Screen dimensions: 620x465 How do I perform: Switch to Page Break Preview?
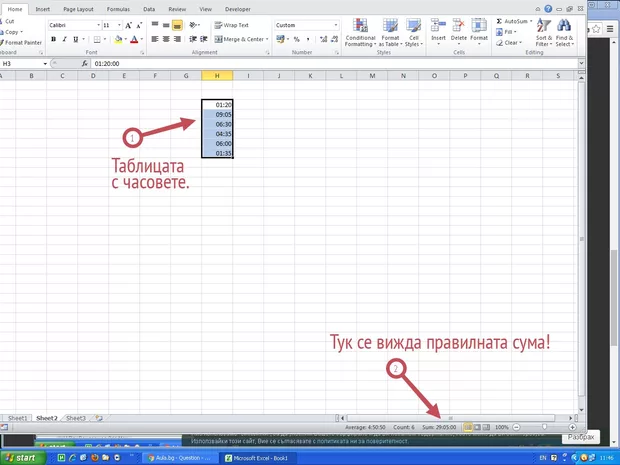click(x=486, y=427)
